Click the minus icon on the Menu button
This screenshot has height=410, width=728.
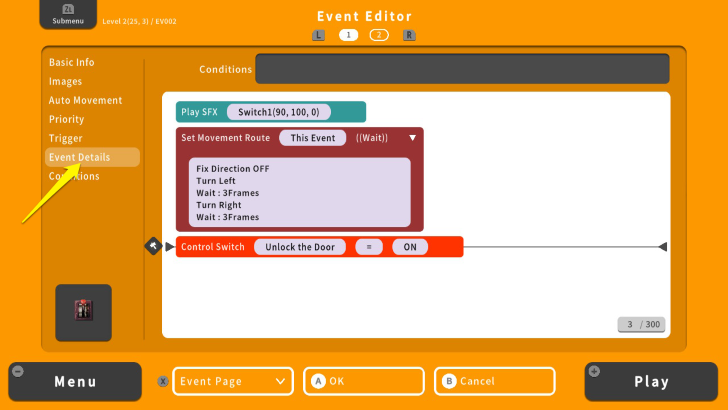pos(18,371)
